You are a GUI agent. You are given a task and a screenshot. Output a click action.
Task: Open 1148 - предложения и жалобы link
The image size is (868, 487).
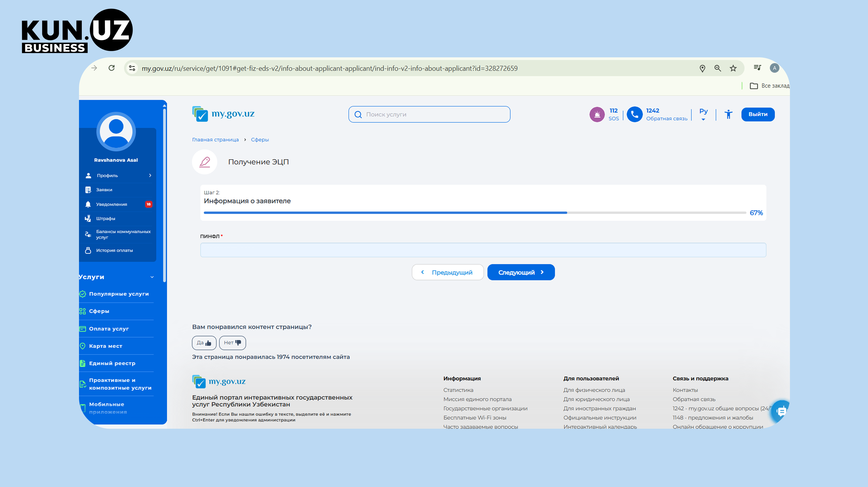pos(713,418)
